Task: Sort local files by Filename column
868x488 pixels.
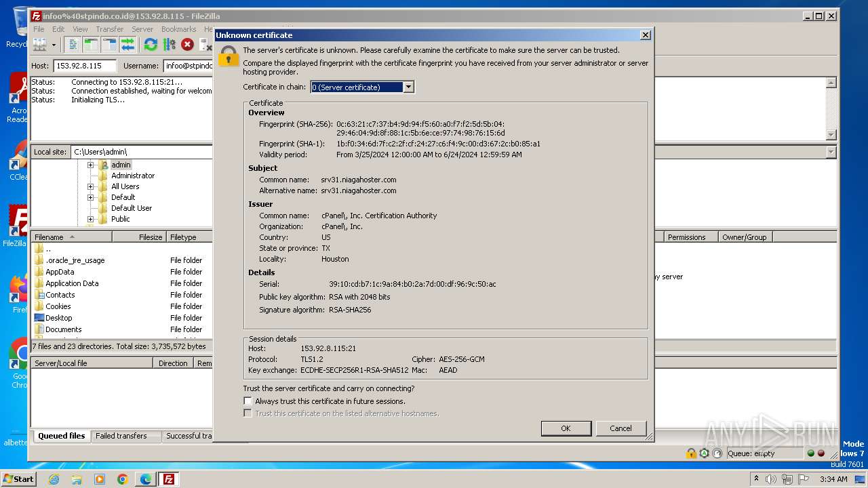Action: click(x=71, y=237)
